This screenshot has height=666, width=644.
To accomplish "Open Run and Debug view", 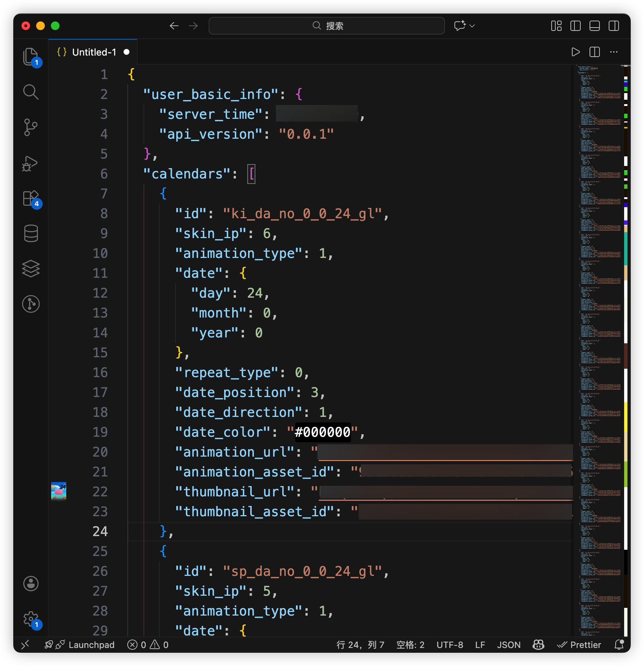I will pos(31,163).
